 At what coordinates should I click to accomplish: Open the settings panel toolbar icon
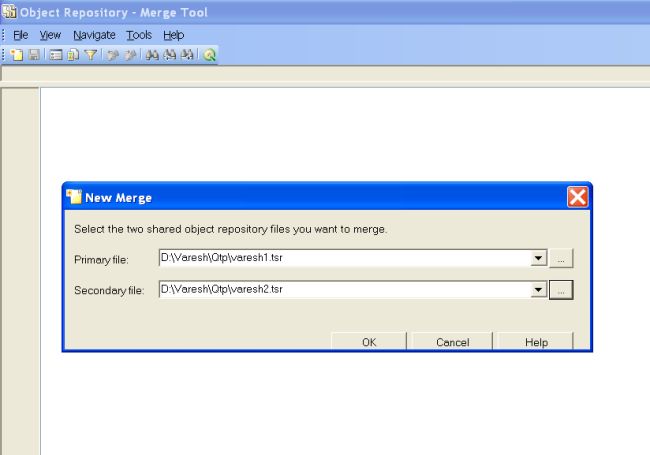click(x=56, y=55)
